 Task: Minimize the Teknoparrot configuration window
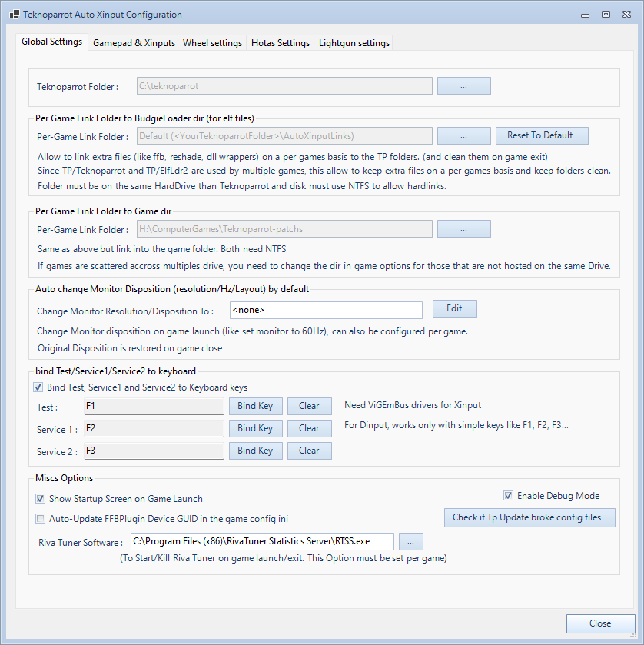tap(585, 15)
